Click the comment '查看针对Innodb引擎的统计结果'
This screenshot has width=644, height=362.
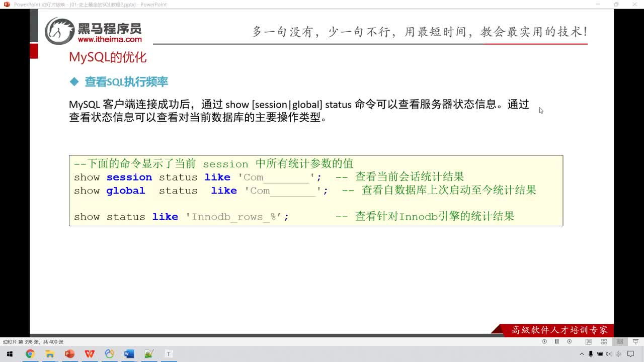click(435, 216)
